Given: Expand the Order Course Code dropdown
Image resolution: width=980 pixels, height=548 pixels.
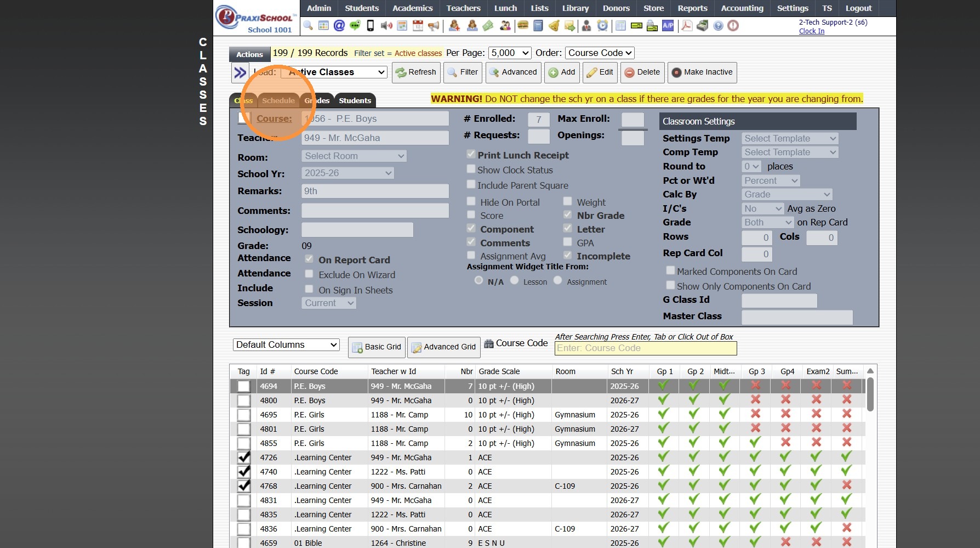Looking at the screenshot, I should [600, 53].
